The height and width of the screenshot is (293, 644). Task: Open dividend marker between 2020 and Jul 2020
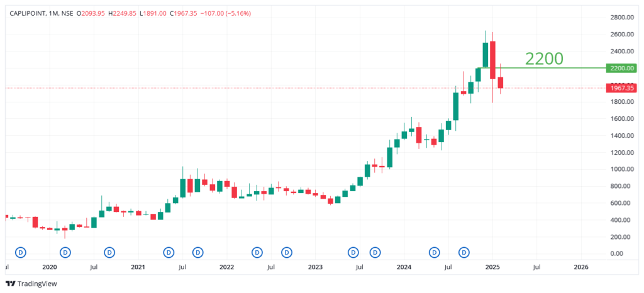65,252
